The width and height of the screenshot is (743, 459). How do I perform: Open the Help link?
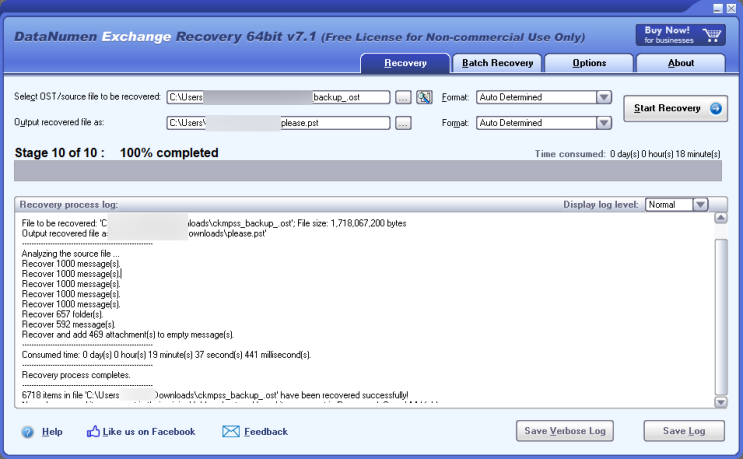click(x=52, y=432)
